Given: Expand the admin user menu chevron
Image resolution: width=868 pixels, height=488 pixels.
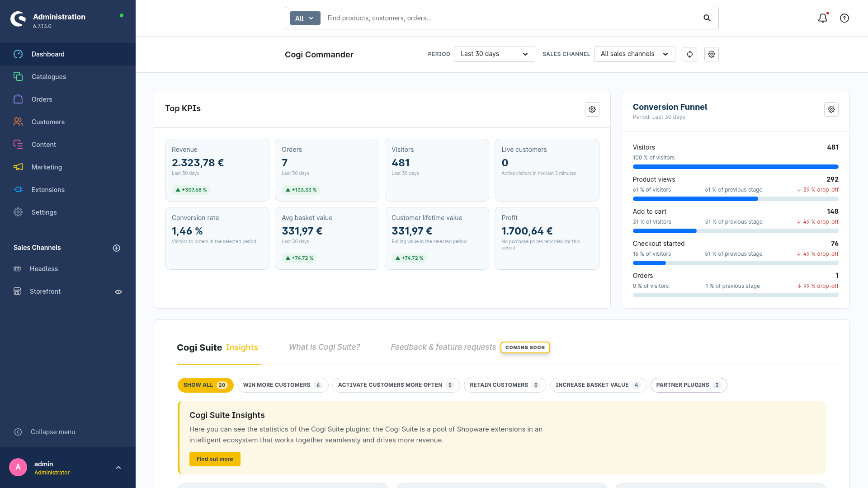Looking at the screenshot, I should (118, 468).
